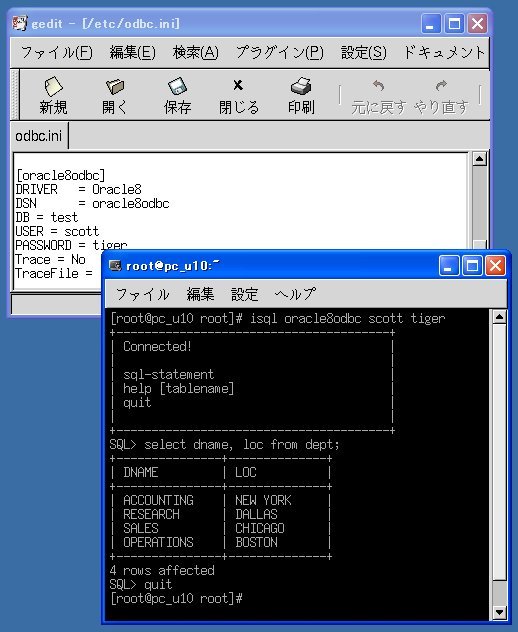Click the 'DSN = oracle8odbc' line
Screen dimensions: 518x632
coord(92,204)
